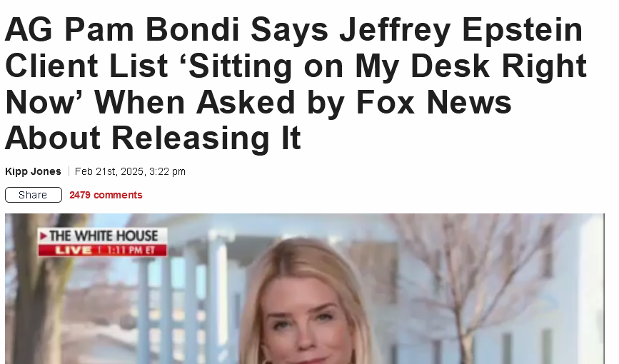Click THE WHITE HOUSE location banner

coord(103,236)
